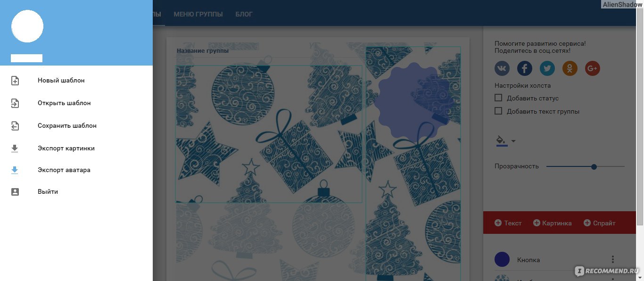Screen dimensions: 644x281
Task: Switch to the БЛОГ tab
Action: tap(244, 14)
